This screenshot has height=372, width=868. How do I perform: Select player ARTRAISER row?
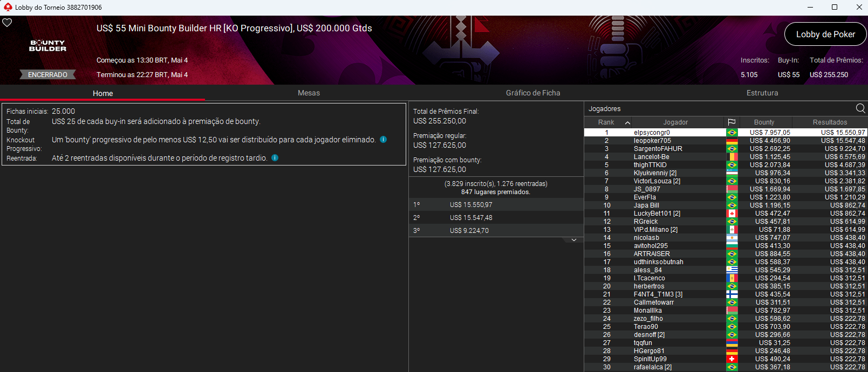pyautogui.click(x=726, y=254)
